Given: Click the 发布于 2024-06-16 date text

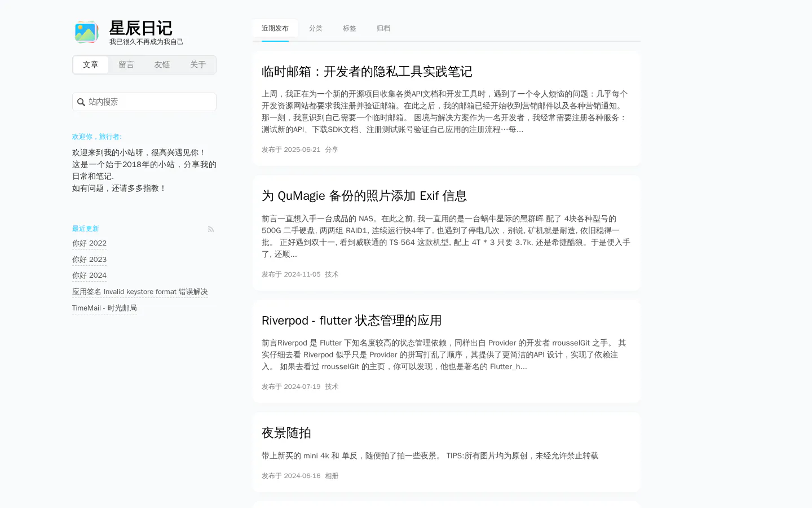Looking at the screenshot, I should pos(291,476).
